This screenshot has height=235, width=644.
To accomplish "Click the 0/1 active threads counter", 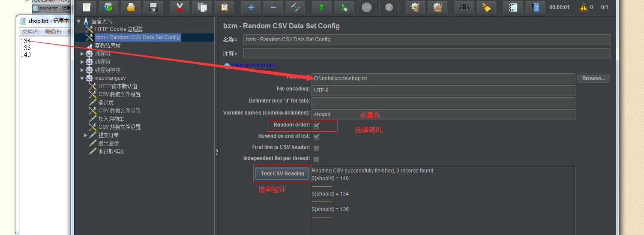I will 605,7.
